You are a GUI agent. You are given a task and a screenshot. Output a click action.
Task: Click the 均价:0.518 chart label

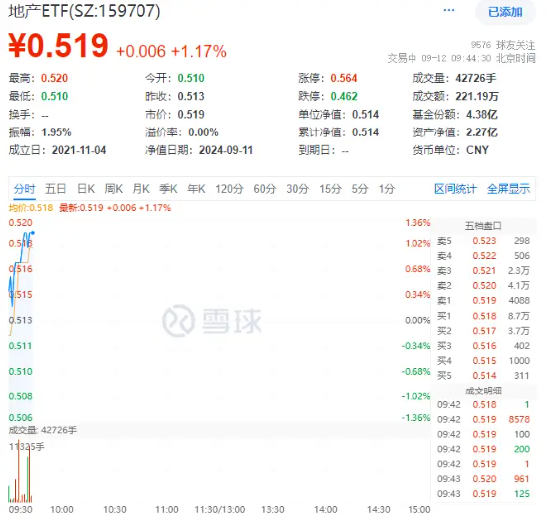point(31,208)
